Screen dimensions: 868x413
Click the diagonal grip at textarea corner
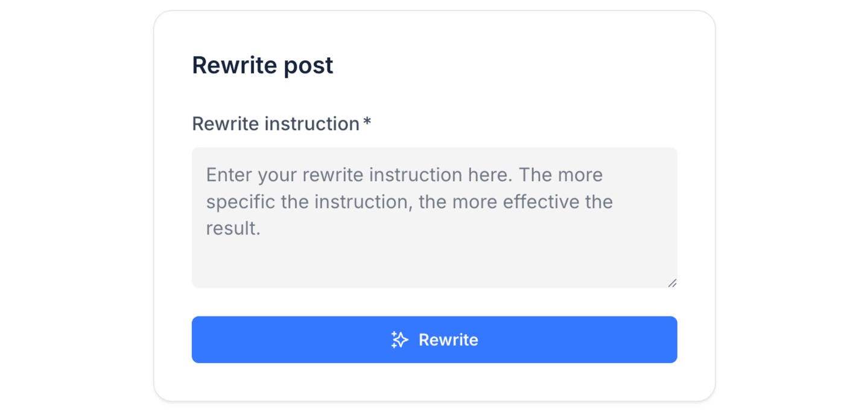[x=672, y=283]
